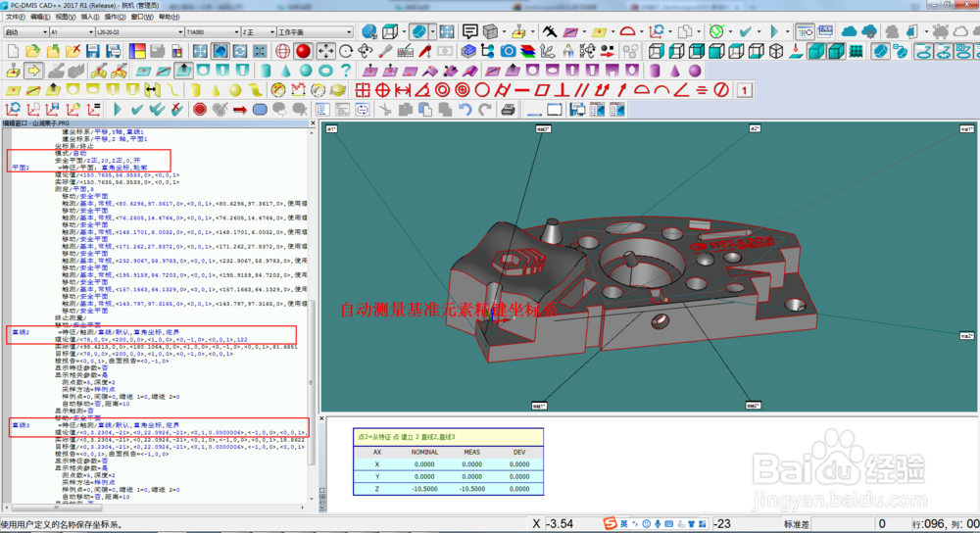Select the teal auto sphere feature
Image resolution: width=980 pixels, height=533 pixels.
pos(305,71)
